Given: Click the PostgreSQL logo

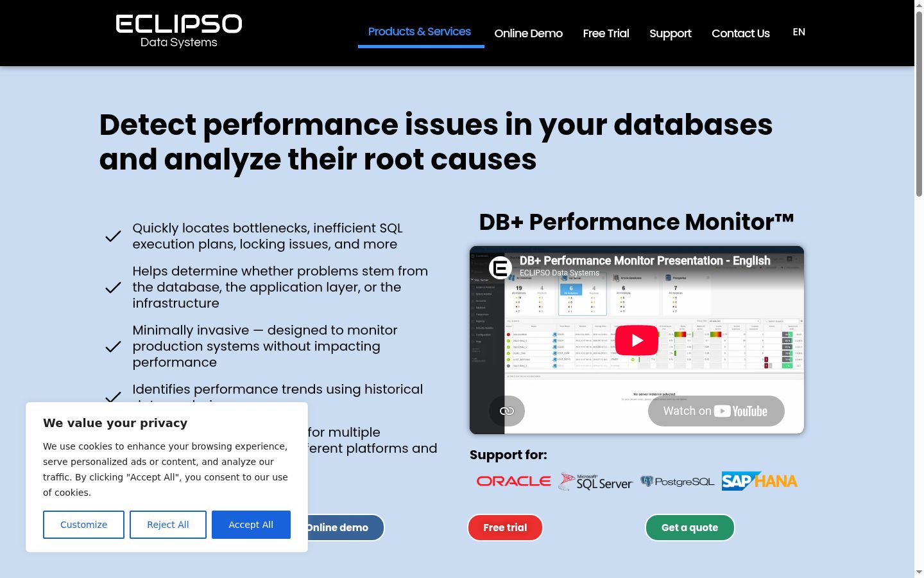Looking at the screenshot, I should pyautogui.click(x=677, y=482).
